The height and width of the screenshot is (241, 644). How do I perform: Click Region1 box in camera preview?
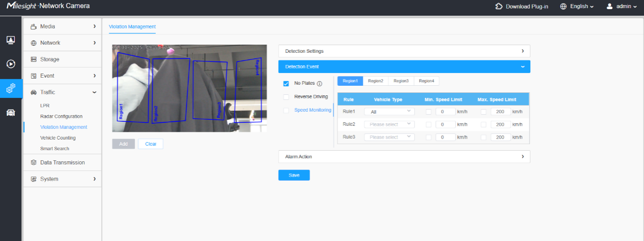click(133, 87)
